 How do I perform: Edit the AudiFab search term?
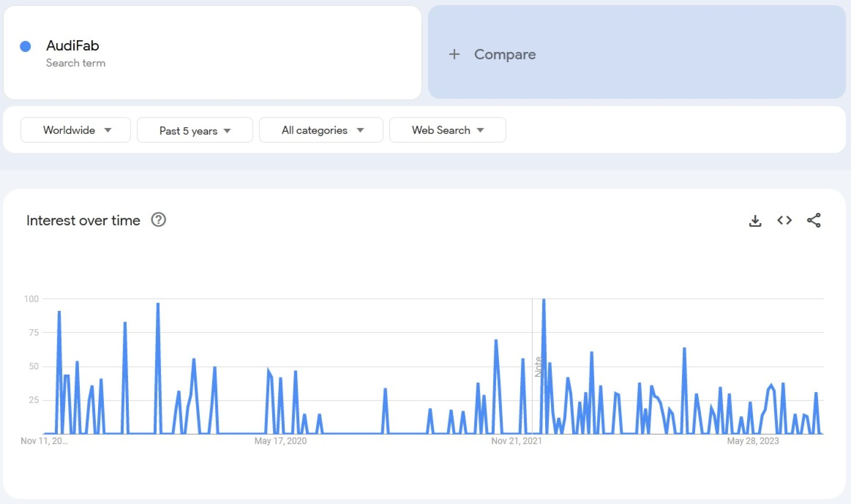(x=212, y=52)
